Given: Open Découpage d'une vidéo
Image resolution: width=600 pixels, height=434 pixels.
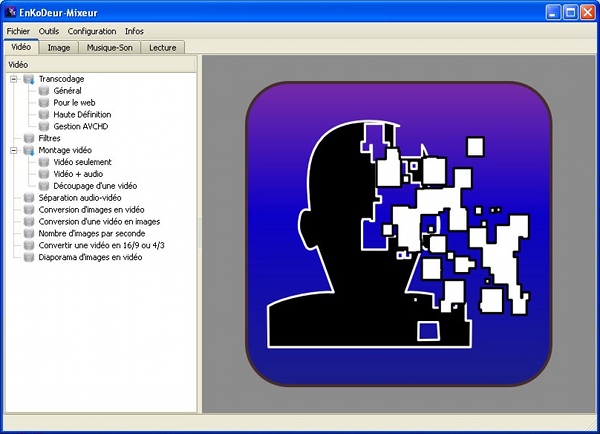Looking at the screenshot, I should pyautogui.click(x=95, y=186).
